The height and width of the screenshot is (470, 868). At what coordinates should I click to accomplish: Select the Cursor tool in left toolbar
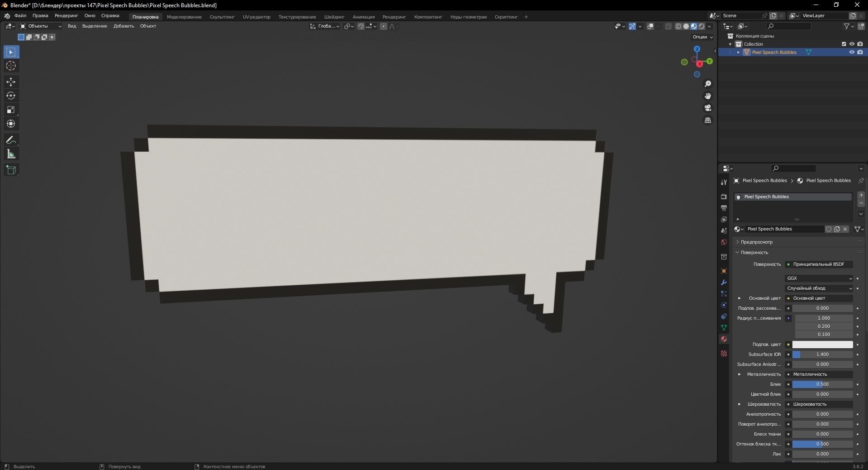point(11,66)
